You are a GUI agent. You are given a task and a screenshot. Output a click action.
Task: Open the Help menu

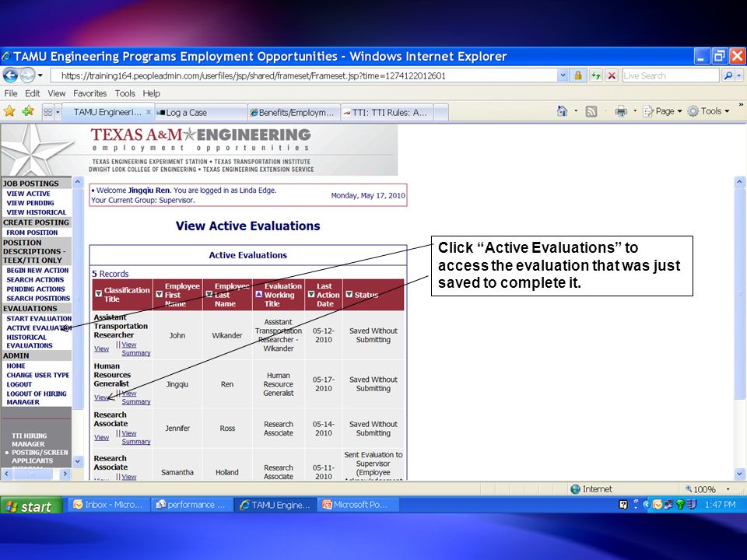[x=151, y=93]
